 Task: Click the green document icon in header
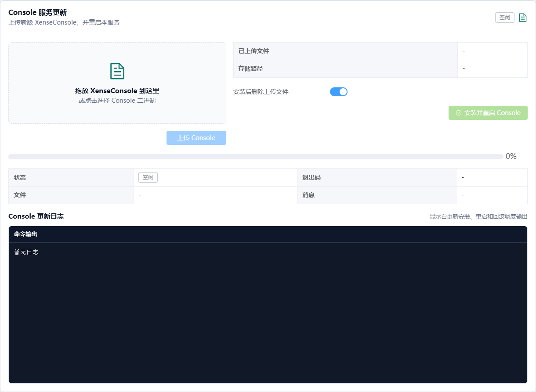pyautogui.click(x=523, y=18)
